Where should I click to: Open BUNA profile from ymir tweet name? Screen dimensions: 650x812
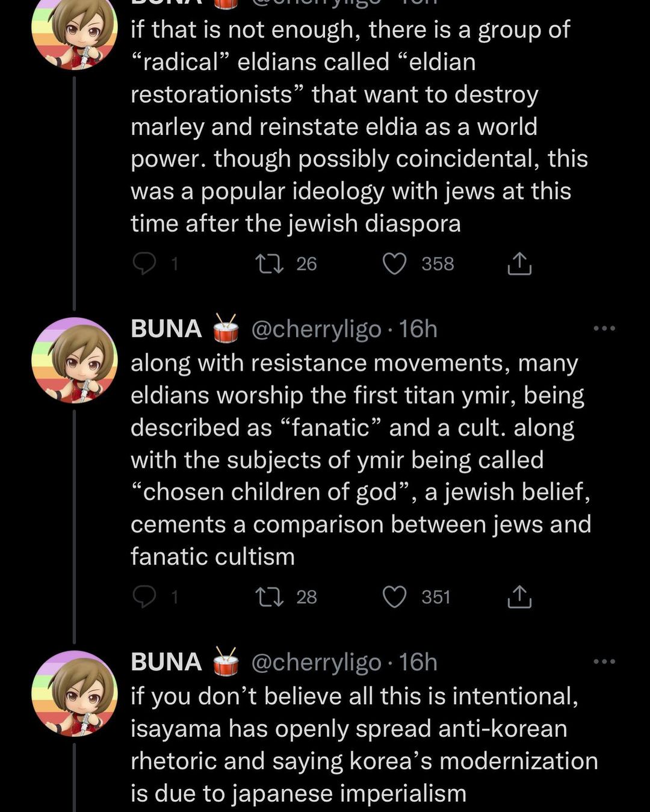coord(166,329)
